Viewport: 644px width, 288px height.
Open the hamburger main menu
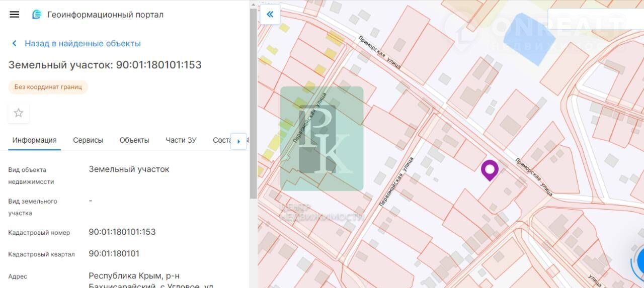pyautogui.click(x=15, y=15)
